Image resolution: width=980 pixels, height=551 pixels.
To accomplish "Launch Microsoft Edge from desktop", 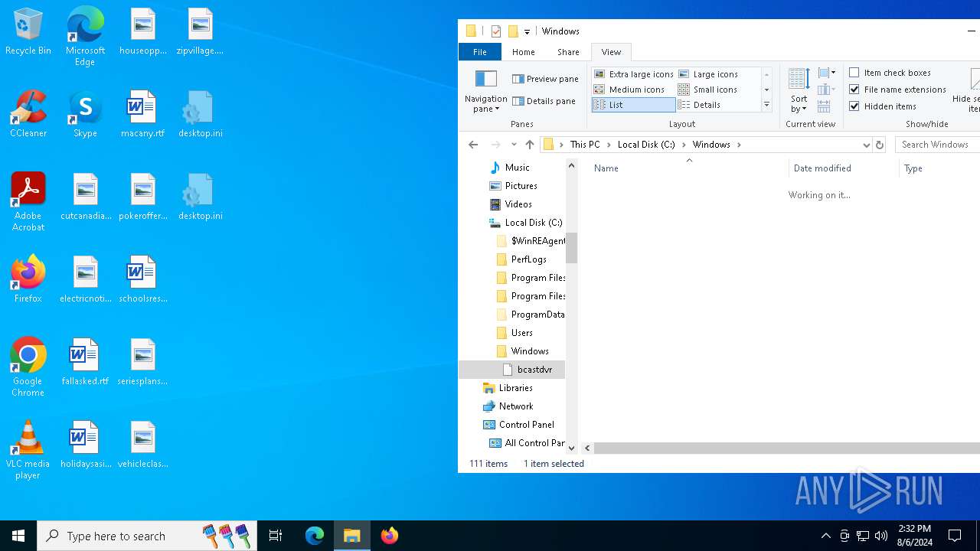I will [x=85, y=36].
